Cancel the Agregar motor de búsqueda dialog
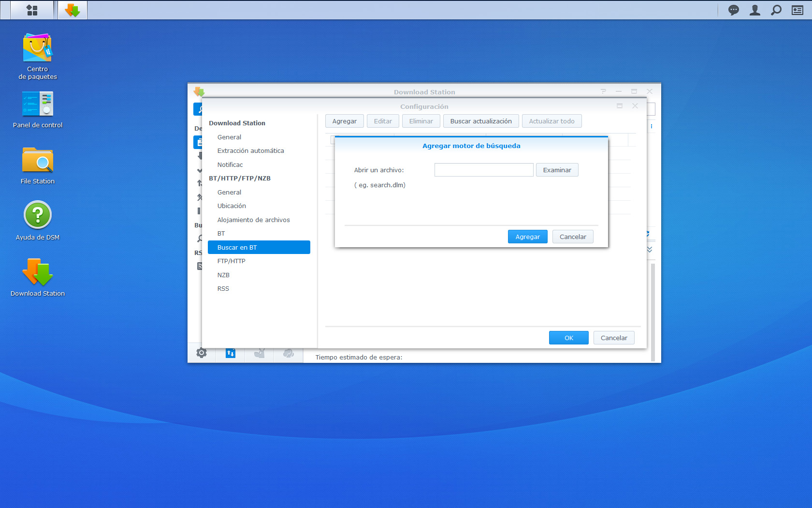Viewport: 812px width, 508px height. tap(573, 237)
